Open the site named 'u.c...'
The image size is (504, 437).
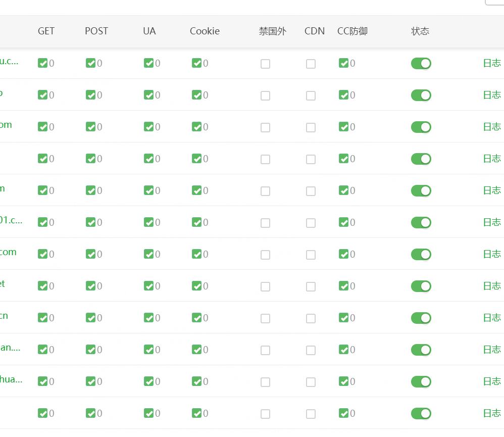click(x=9, y=61)
